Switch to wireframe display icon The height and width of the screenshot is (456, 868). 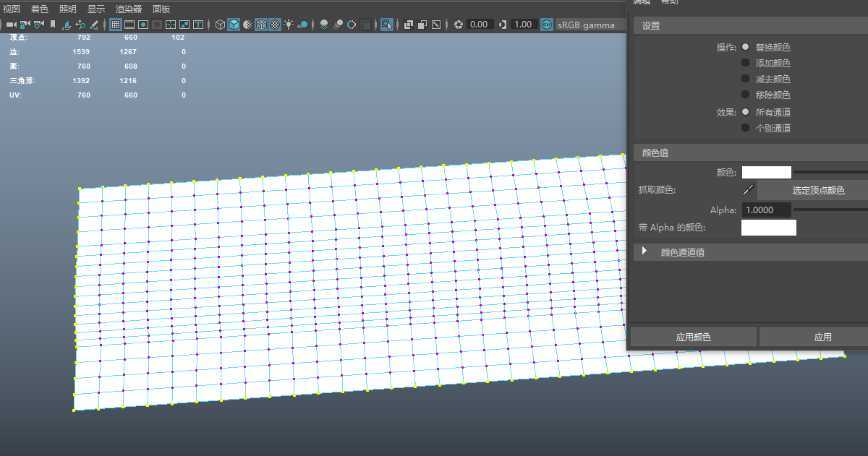(220, 25)
